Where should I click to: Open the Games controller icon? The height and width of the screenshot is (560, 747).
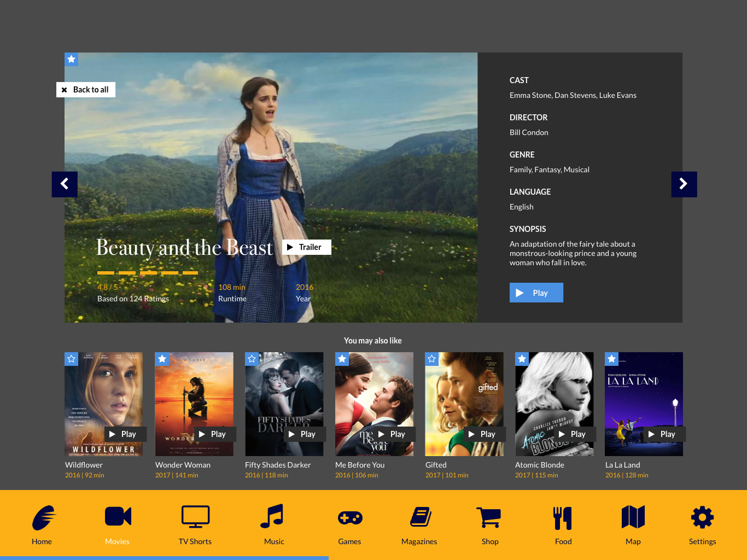click(x=350, y=517)
